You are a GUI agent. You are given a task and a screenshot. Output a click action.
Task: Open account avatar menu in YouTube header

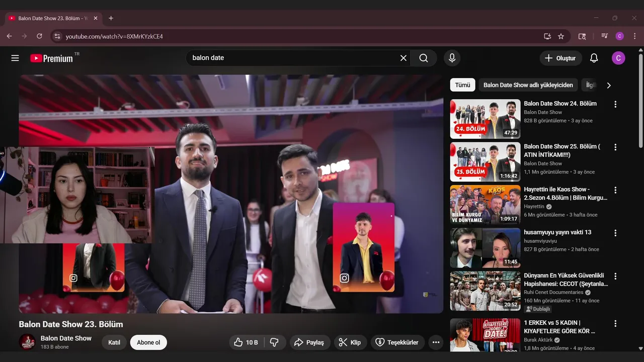coord(618,58)
